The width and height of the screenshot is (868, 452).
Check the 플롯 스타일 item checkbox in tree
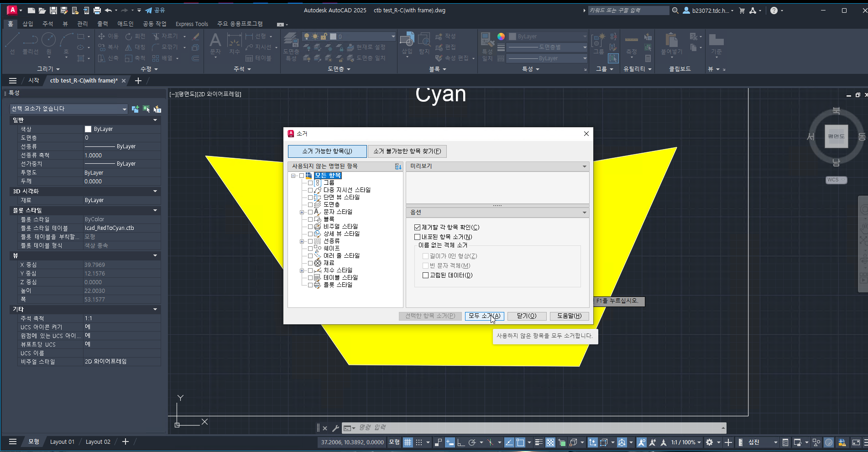[x=310, y=285]
